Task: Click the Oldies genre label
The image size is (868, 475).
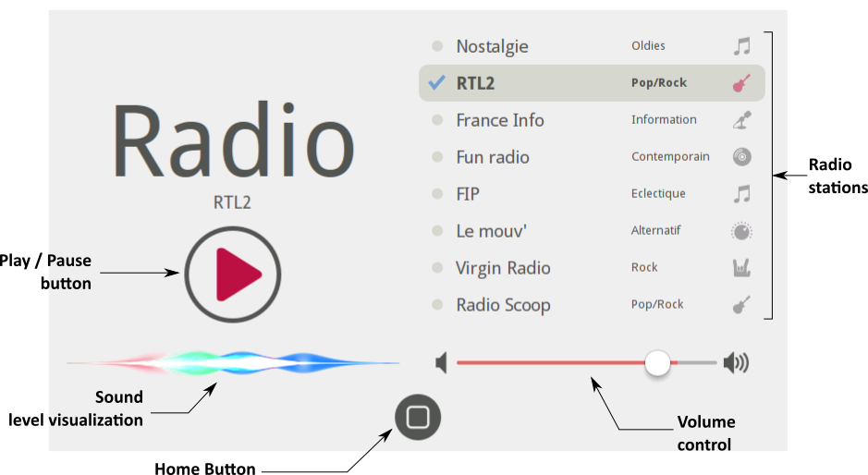Action: tap(648, 46)
